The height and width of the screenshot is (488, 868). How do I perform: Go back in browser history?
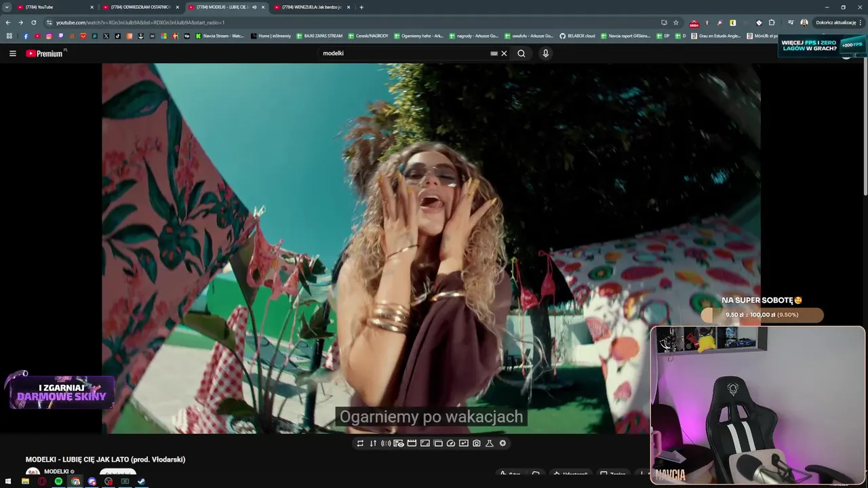pyautogui.click(x=8, y=22)
